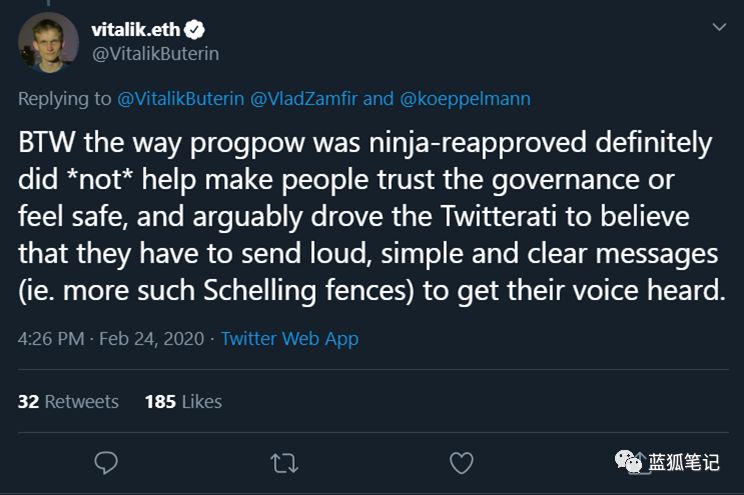Open vitalik.eth's profile picture
This screenshot has width=744, height=495.
click(48, 43)
